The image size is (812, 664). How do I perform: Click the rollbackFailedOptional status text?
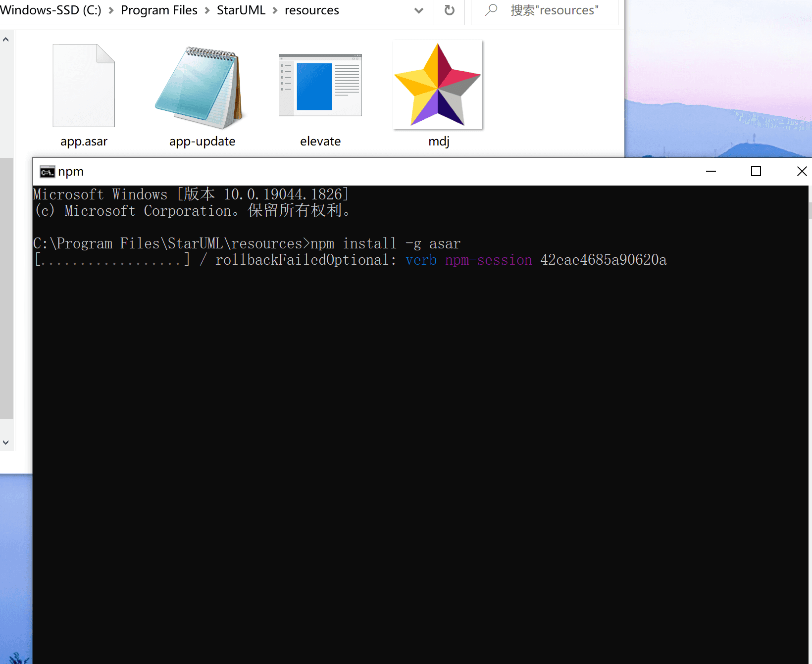[x=306, y=260]
